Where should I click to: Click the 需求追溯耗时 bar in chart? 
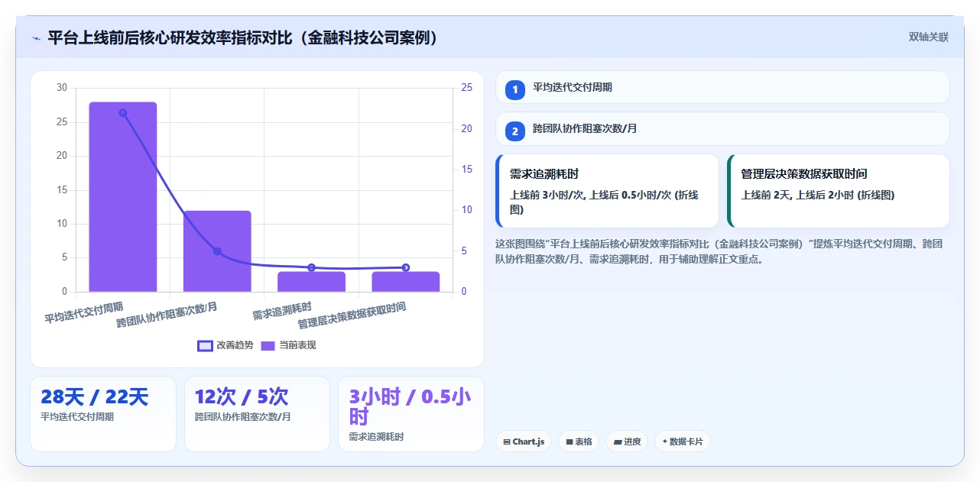point(311,282)
